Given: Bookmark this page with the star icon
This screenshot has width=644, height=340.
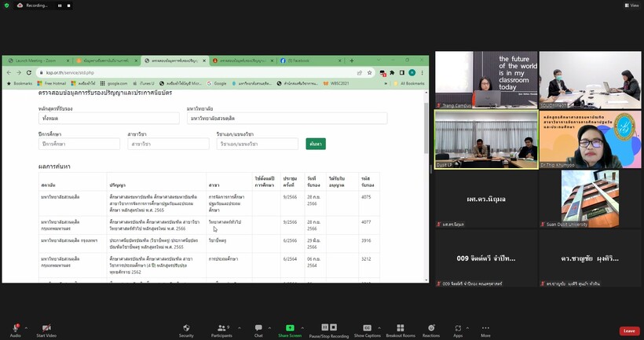Looking at the screenshot, I should click(369, 73).
